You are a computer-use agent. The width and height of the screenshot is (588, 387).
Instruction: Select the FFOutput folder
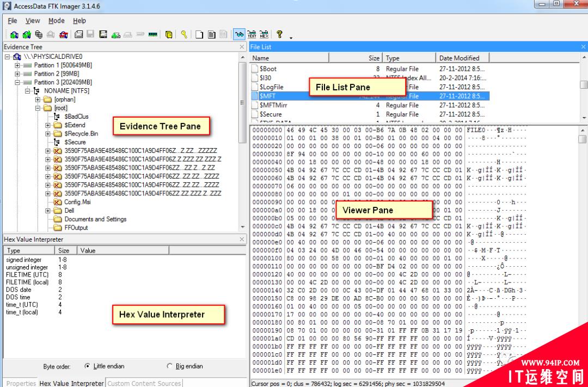(76, 228)
